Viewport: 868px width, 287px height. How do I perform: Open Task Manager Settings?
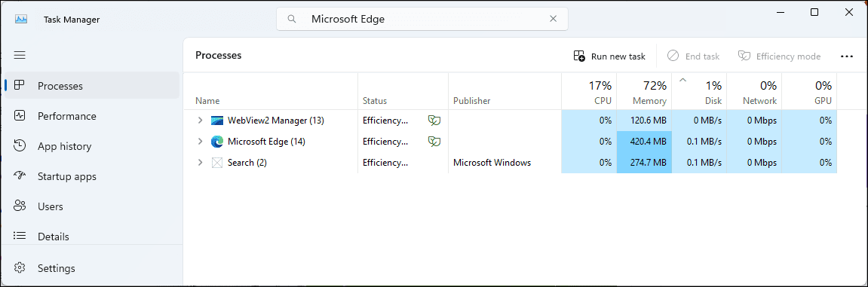[x=92, y=268]
